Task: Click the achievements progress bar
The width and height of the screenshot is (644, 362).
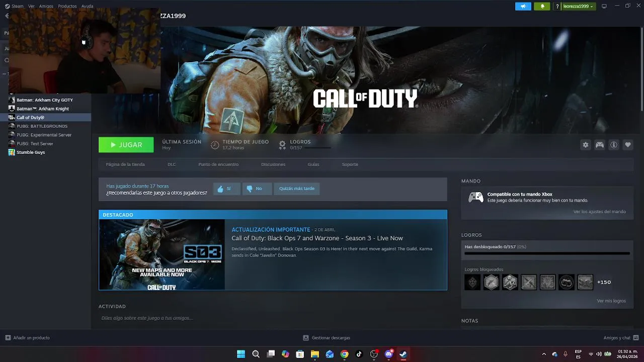Action: [547, 253]
